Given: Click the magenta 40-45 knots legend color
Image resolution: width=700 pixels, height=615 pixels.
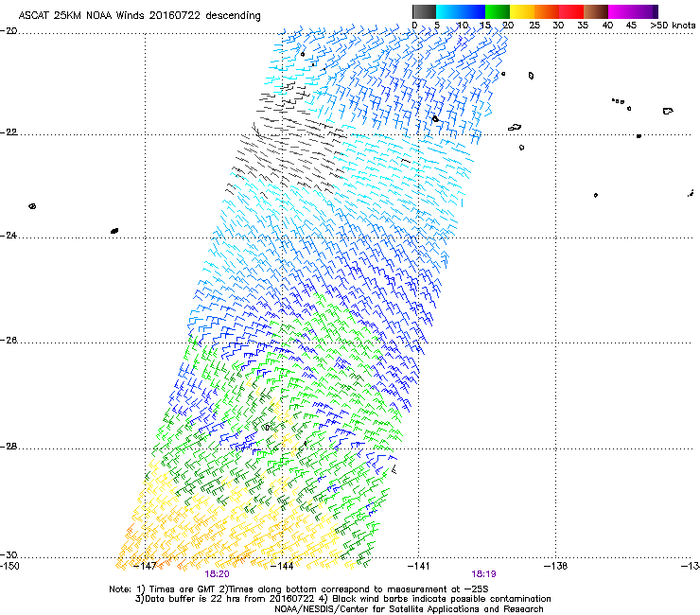Looking at the screenshot, I should pos(621,11).
